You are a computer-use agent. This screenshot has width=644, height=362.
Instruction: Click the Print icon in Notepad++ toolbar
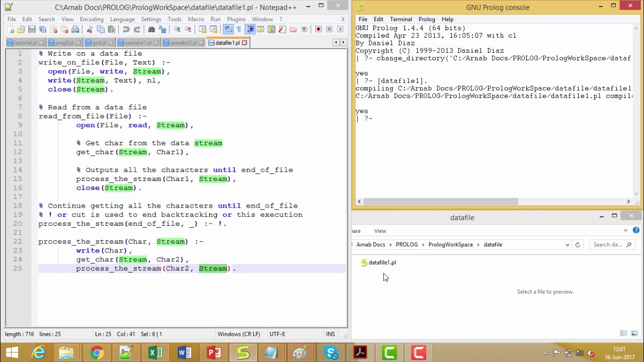tap(75, 30)
